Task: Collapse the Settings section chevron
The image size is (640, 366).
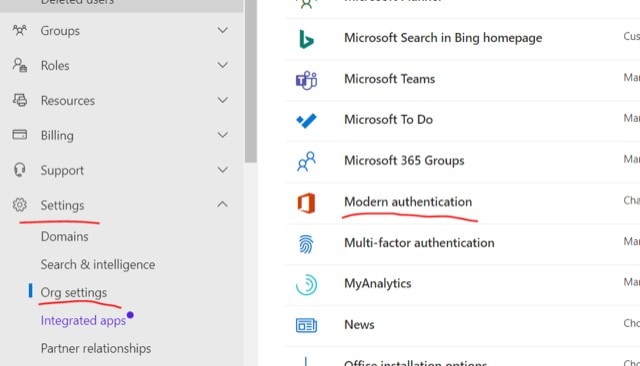Action: click(x=222, y=204)
